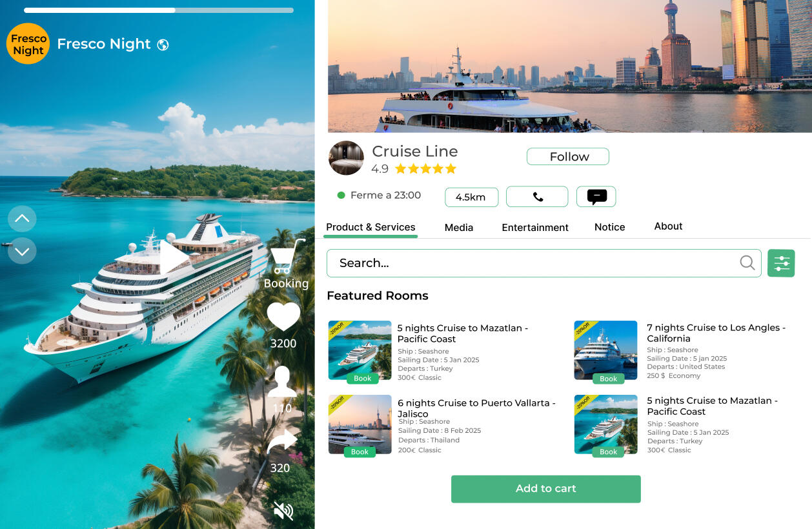
Task: Call Cruise Line with phone icon
Action: click(x=537, y=197)
